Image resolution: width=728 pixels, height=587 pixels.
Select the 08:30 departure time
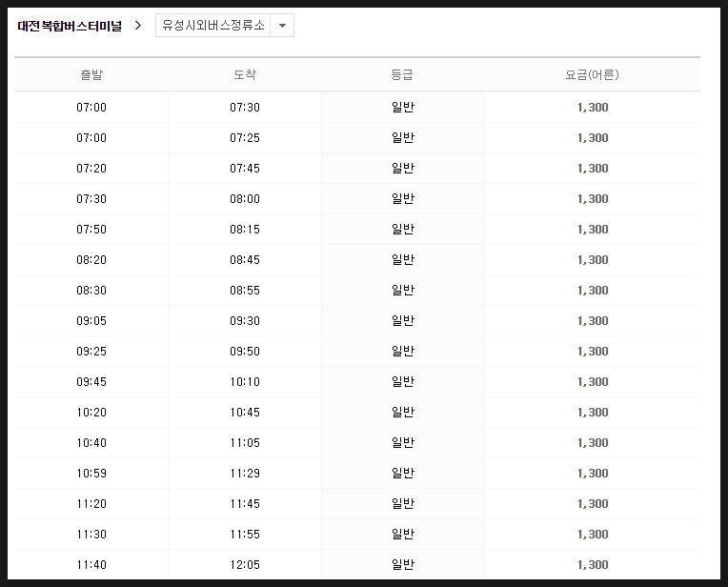(x=91, y=291)
